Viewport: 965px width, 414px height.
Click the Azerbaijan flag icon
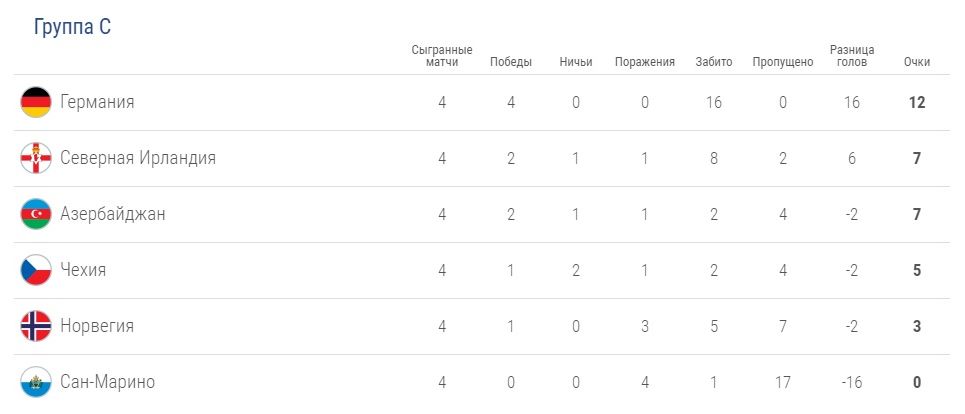(x=36, y=214)
